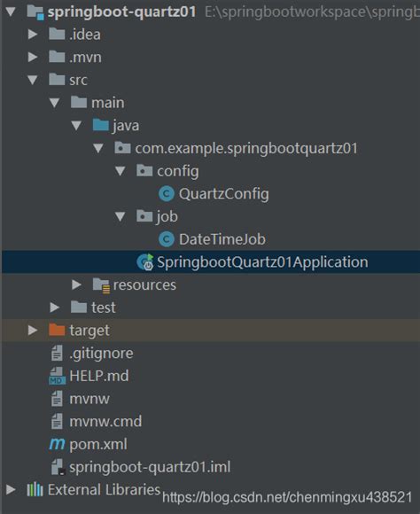Expand the test folder arrow
The image size is (420, 514).
(x=54, y=308)
